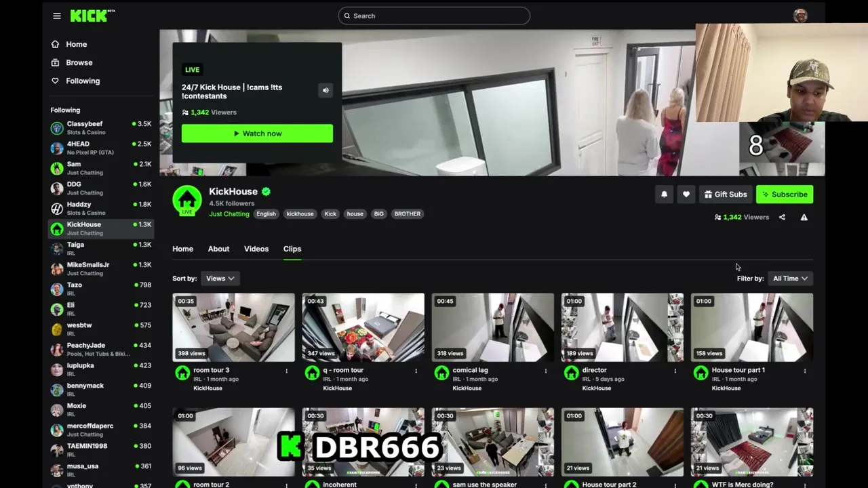This screenshot has width=868, height=488.
Task: Open the bennymack channel row
Action: (101, 390)
